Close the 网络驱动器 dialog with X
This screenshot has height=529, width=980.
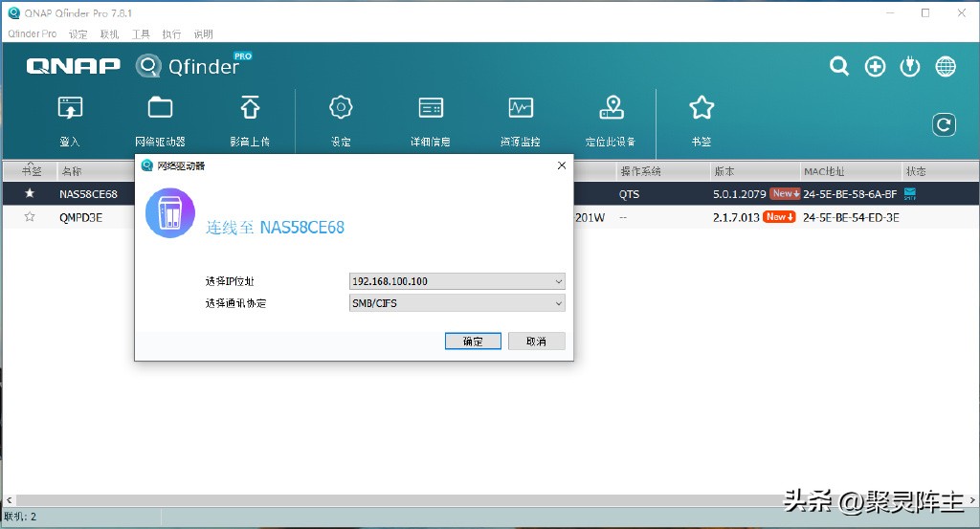pos(561,165)
